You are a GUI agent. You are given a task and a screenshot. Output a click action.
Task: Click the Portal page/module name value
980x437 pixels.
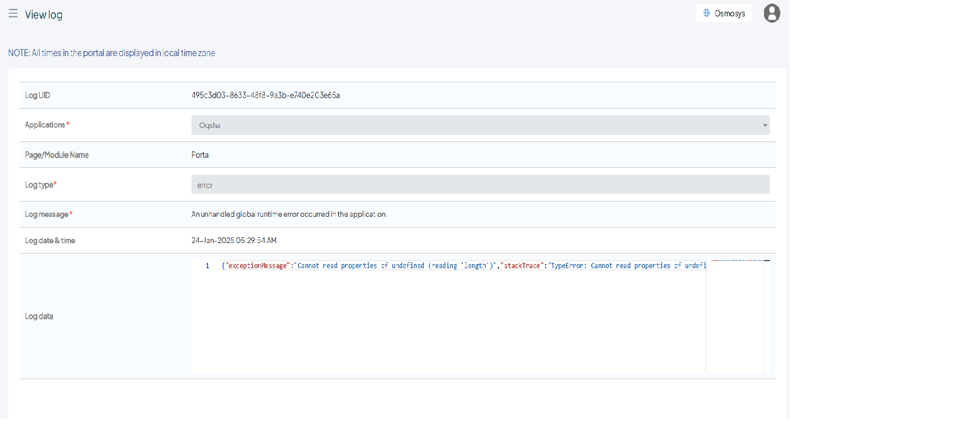click(200, 155)
